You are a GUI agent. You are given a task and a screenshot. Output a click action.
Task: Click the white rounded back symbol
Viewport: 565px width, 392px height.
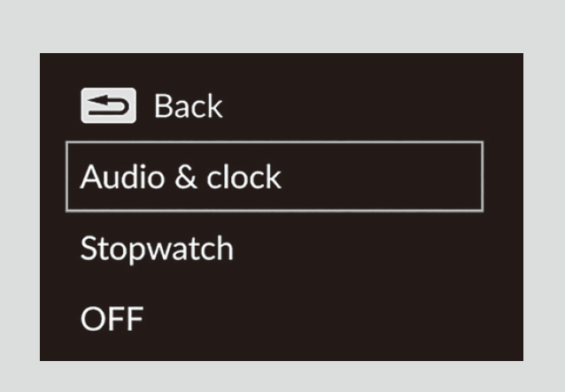[x=108, y=106]
